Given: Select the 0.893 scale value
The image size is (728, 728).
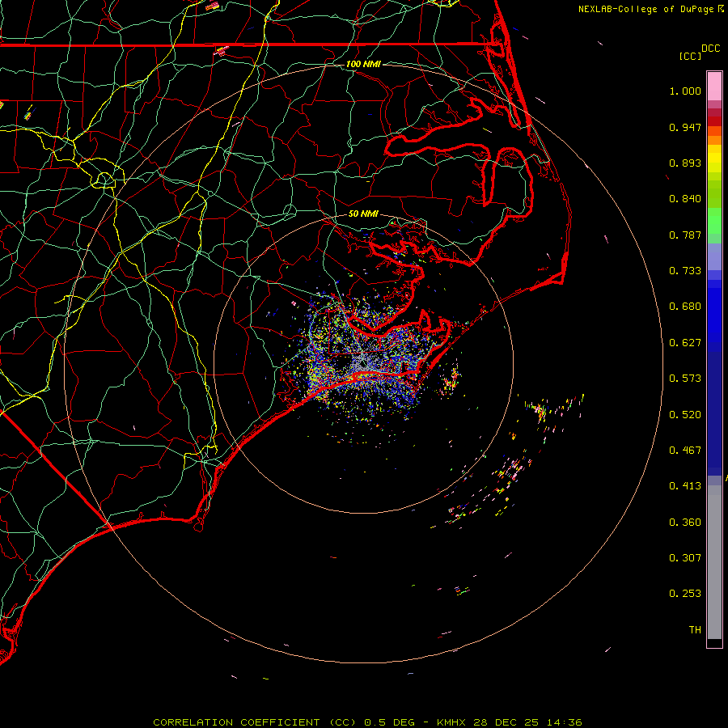Looking at the screenshot, I should tap(685, 163).
